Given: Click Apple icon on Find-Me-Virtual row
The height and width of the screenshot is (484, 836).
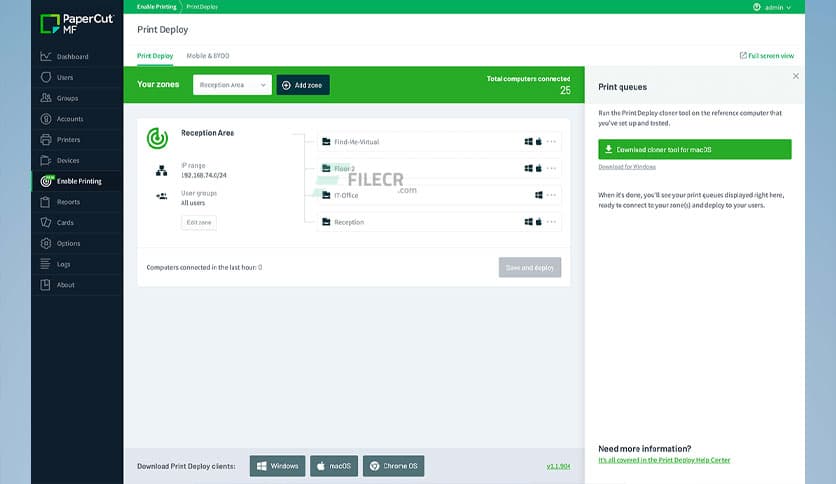Looking at the screenshot, I should click(x=538, y=142).
